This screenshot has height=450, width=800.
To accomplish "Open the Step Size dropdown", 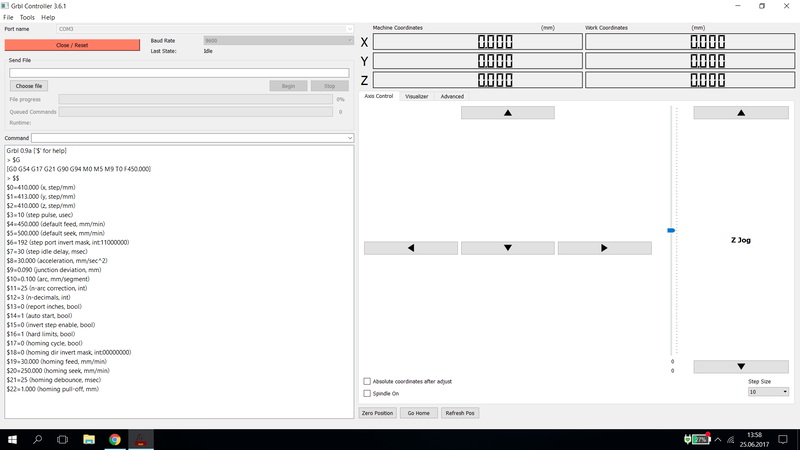I will (x=768, y=392).
